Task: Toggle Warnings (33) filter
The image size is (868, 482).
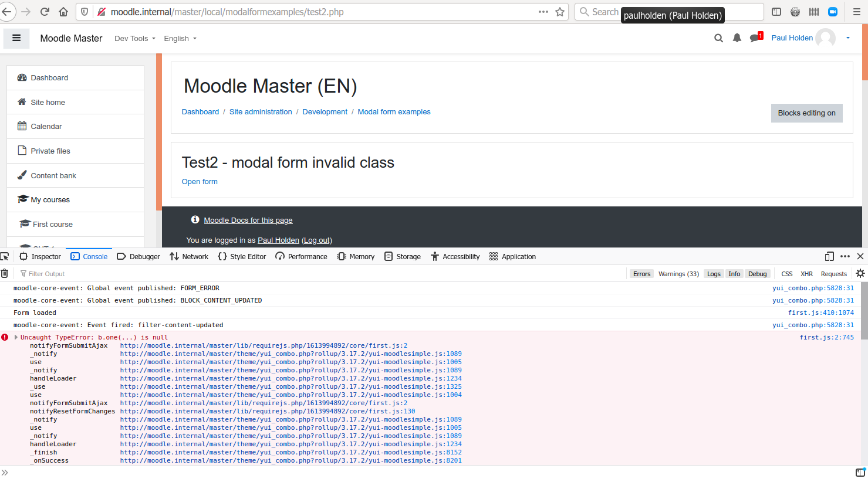Action: [678, 274]
